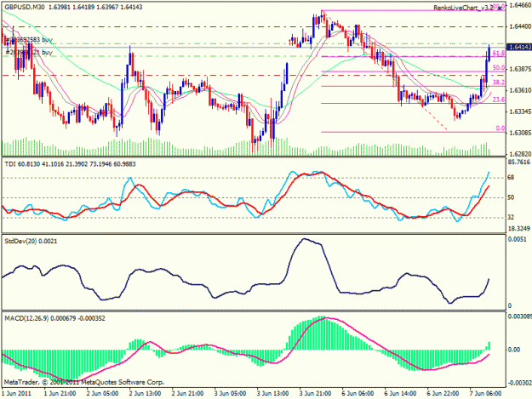Click the 50 level on TDI scale
532x399 pixels.
[x=511, y=197]
